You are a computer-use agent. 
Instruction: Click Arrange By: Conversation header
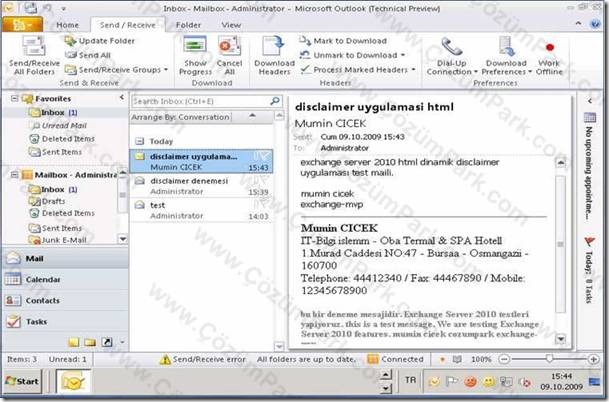pos(181,117)
